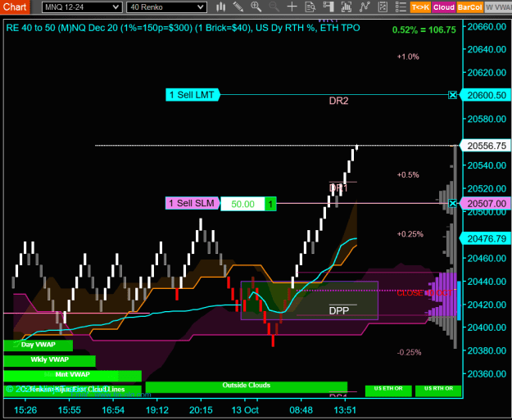Image resolution: width=512 pixels, height=420 pixels.
Task: Click the DR1 pivot label
Action: (x=338, y=188)
